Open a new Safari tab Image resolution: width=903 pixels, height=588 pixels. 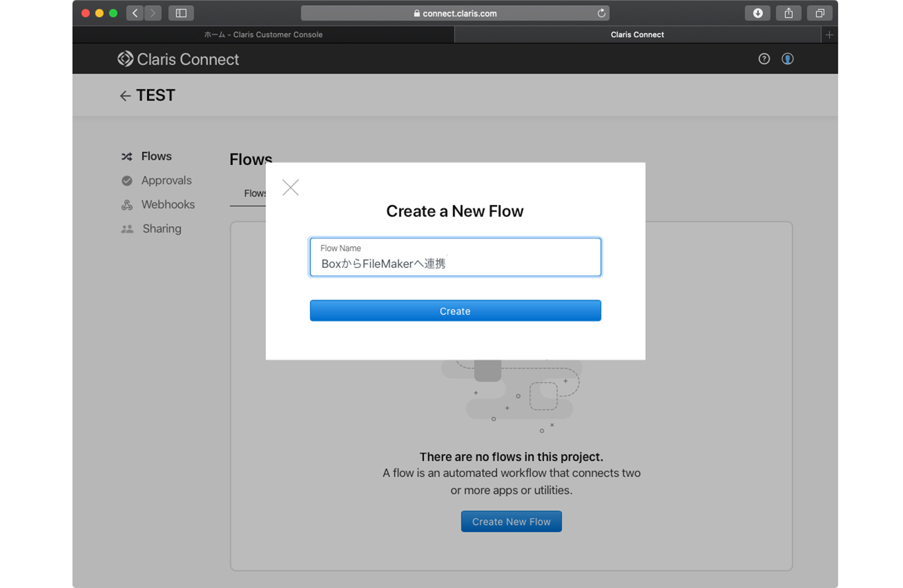click(829, 35)
